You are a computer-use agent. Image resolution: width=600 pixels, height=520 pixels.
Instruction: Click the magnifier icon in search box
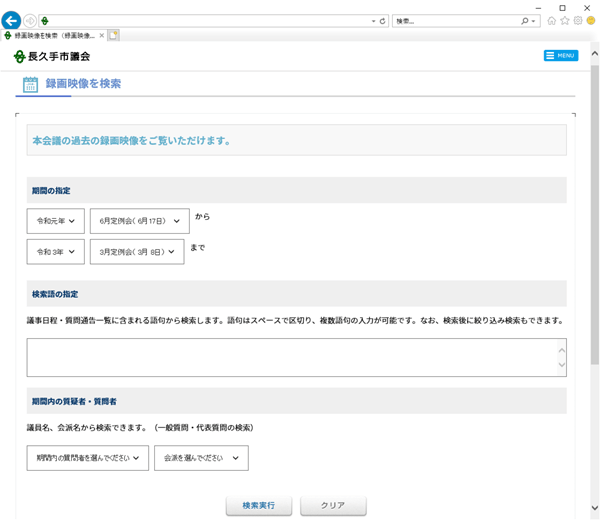click(525, 21)
